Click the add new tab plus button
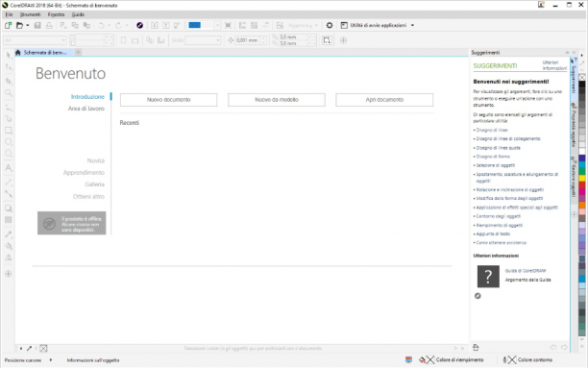The image size is (588, 368). click(x=78, y=53)
